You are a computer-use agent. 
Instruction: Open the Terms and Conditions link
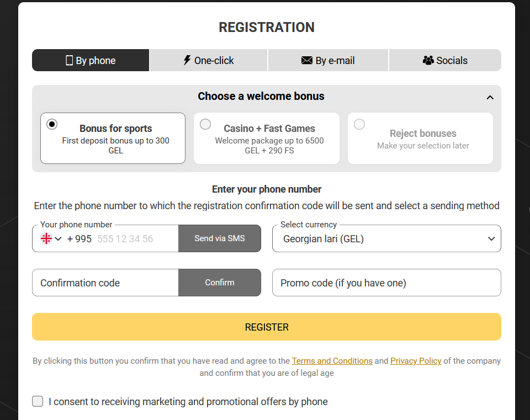click(332, 360)
